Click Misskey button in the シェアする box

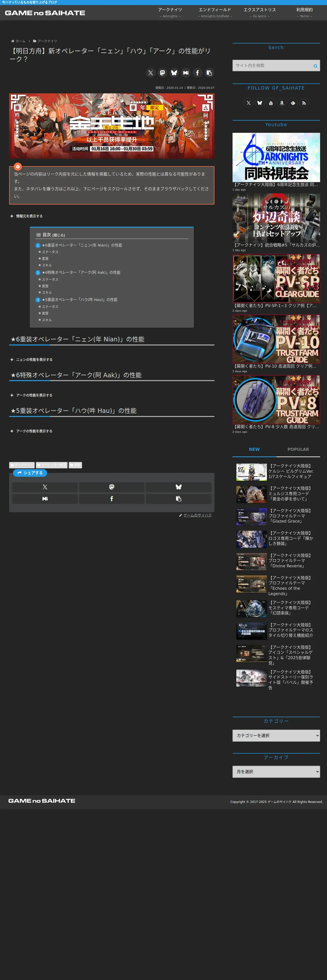(45, 499)
